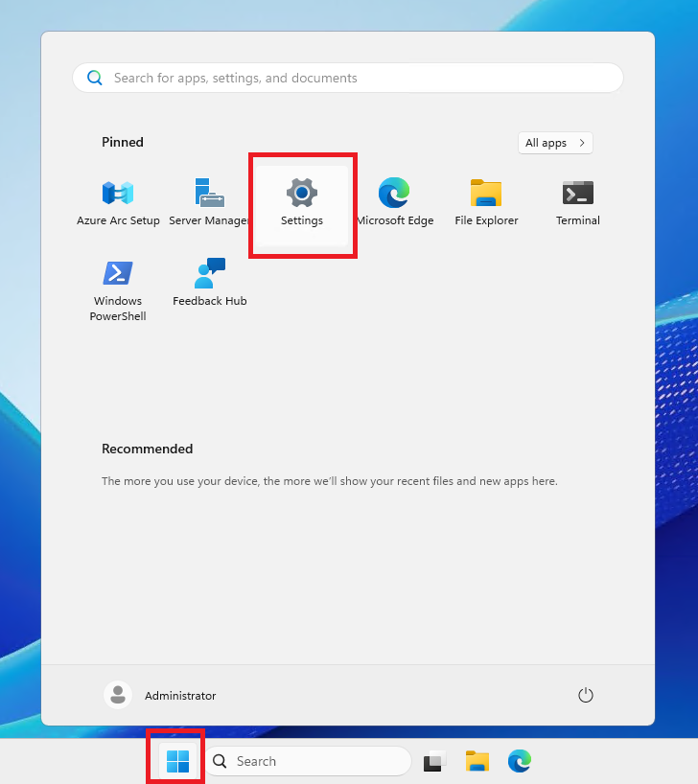Click the magnifier icon in Start search
698x784 pixels.
pos(95,78)
